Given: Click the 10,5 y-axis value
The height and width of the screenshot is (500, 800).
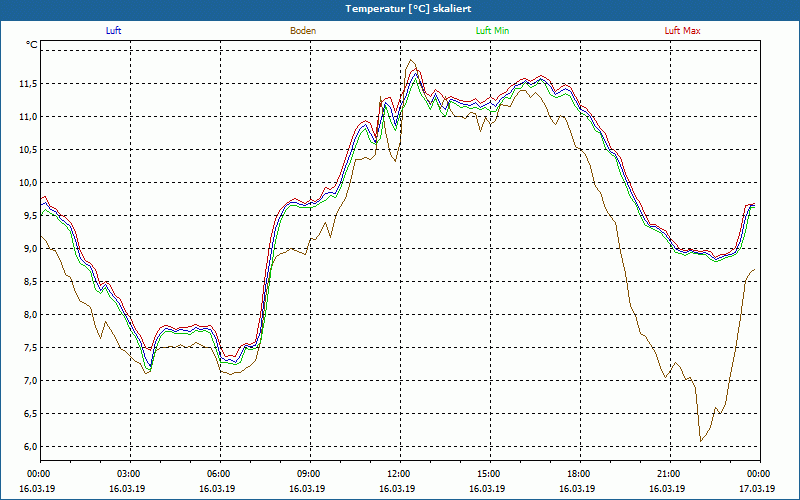Looking at the screenshot, I should (x=28, y=149).
